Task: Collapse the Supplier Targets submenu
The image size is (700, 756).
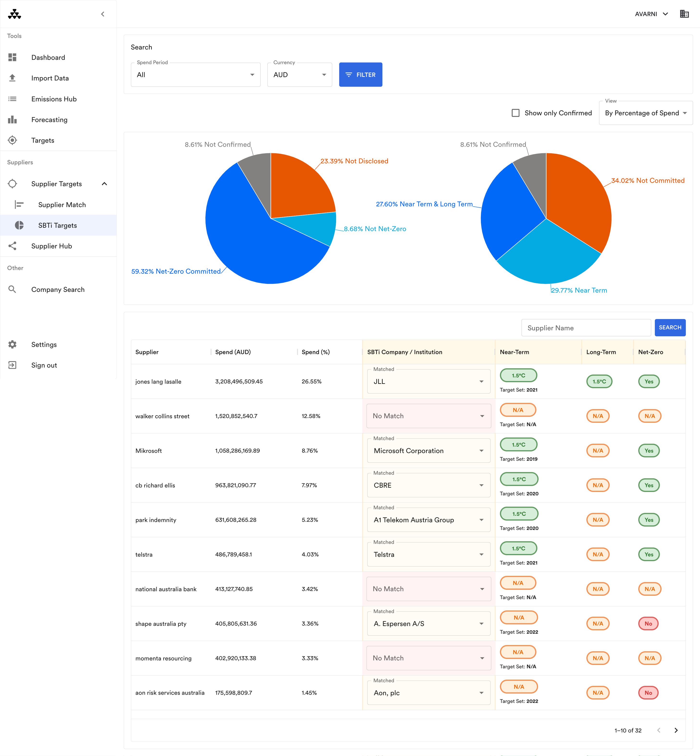Action: [104, 184]
